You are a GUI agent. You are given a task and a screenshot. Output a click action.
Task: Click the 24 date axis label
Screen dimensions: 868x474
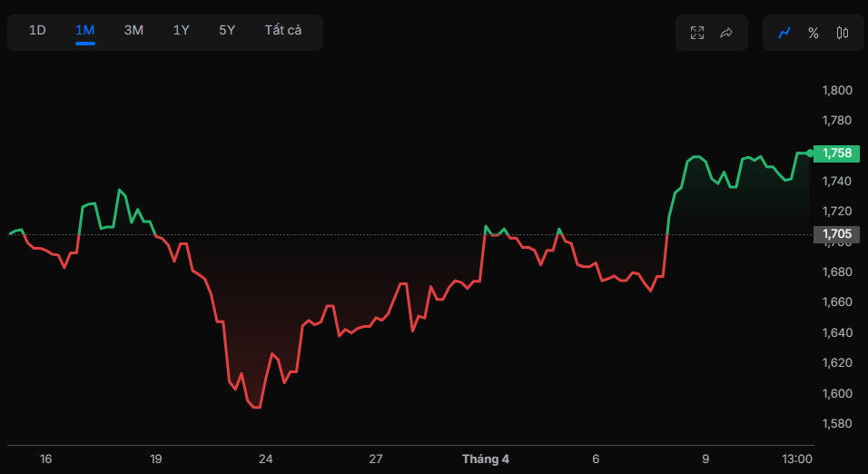[266, 459]
